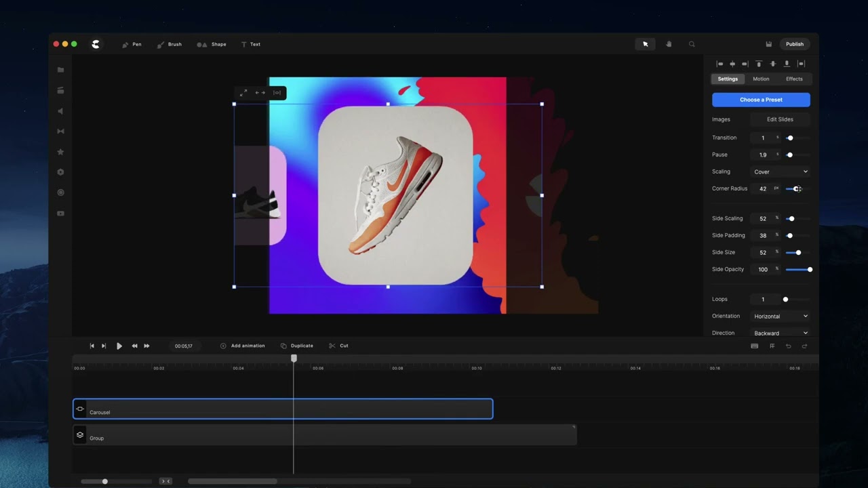Click the Choose a Preset button
The width and height of the screenshot is (868, 488).
[x=761, y=100]
